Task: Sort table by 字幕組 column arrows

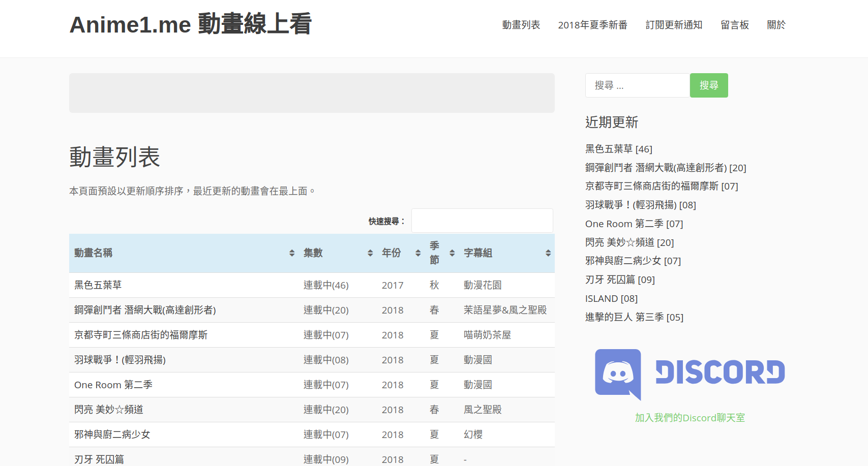Action: point(548,253)
